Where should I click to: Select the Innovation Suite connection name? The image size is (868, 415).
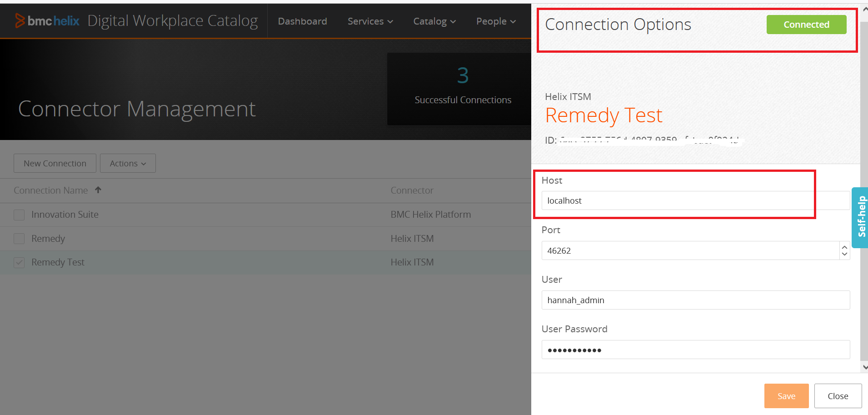[65, 215]
